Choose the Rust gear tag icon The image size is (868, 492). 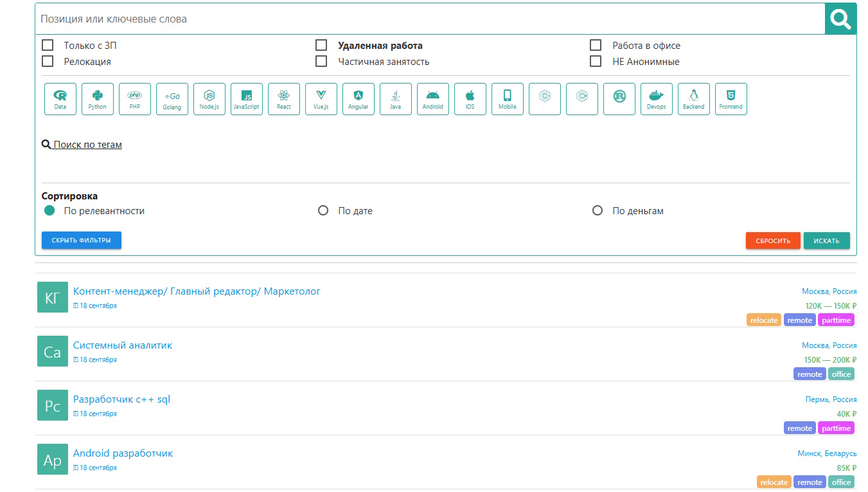pyautogui.click(x=619, y=99)
